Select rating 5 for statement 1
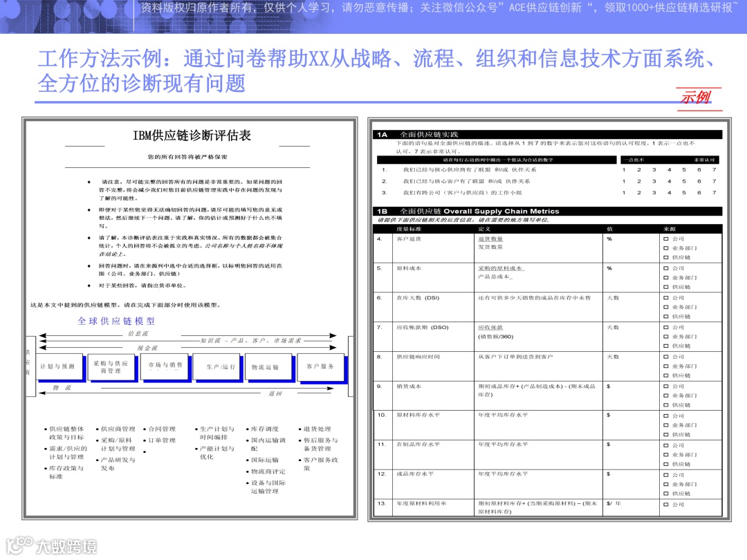Screen dimensions: 747x560 684,169
